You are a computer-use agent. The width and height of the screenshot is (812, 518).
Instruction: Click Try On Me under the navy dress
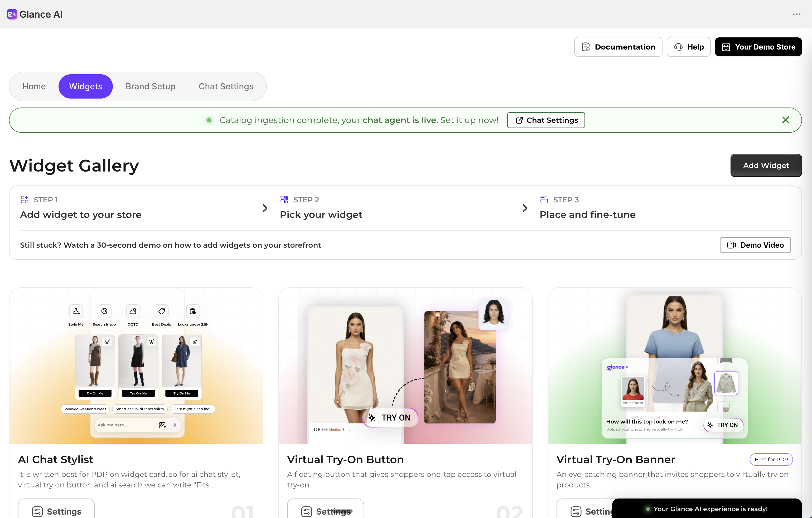tap(181, 393)
